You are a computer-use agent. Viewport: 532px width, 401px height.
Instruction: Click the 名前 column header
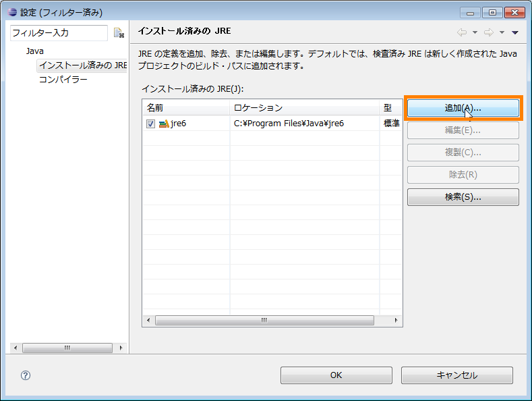pyautogui.click(x=186, y=108)
